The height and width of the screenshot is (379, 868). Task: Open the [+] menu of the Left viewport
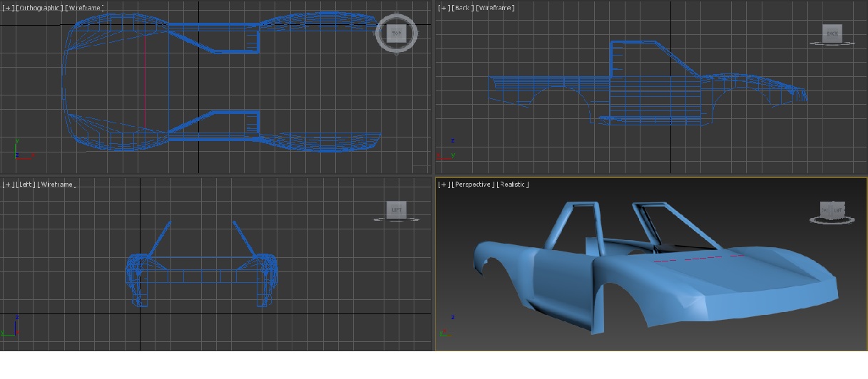click(8, 185)
